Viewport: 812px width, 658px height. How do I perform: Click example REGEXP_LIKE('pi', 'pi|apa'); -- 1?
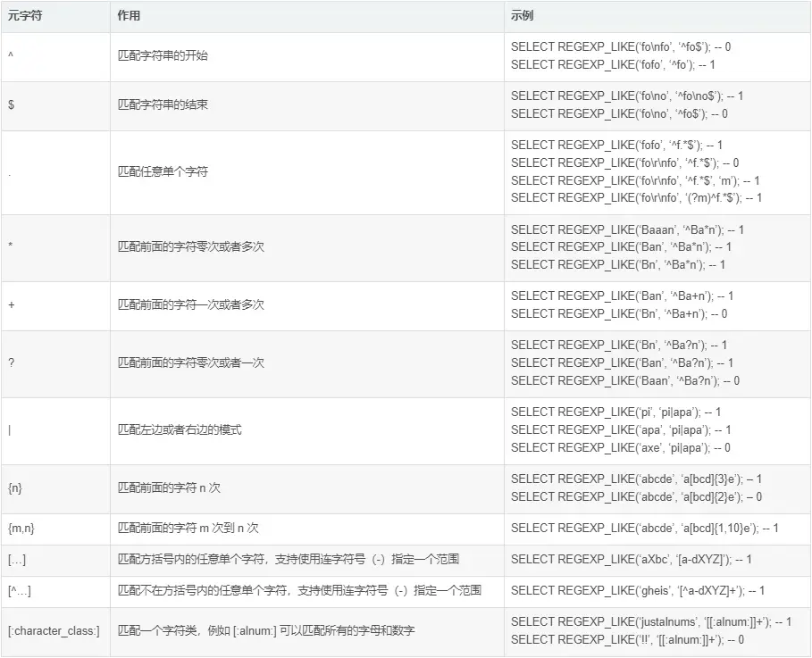pyautogui.click(x=616, y=412)
